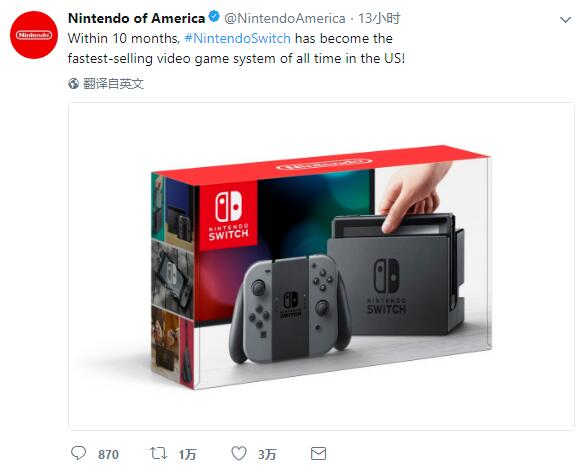This screenshot has width=585, height=470.
Task: Open the tweet options chevron menu
Action: (566, 19)
